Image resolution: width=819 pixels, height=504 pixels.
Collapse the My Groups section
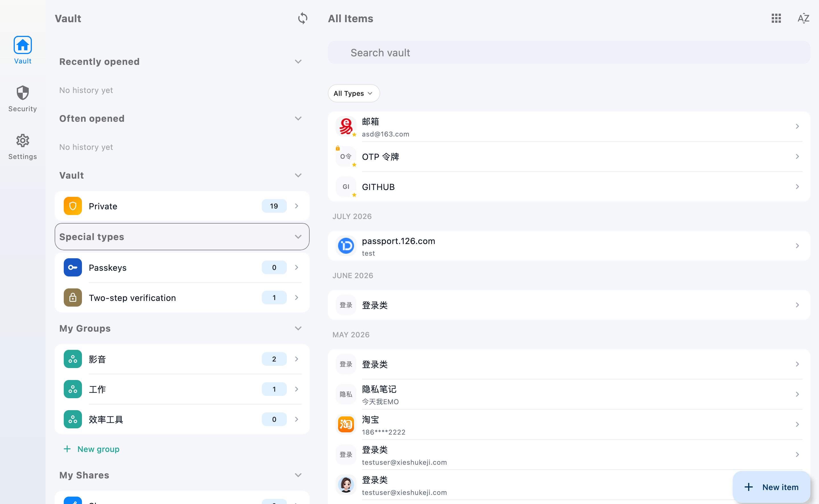pyautogui.click(x=298, y=328)
